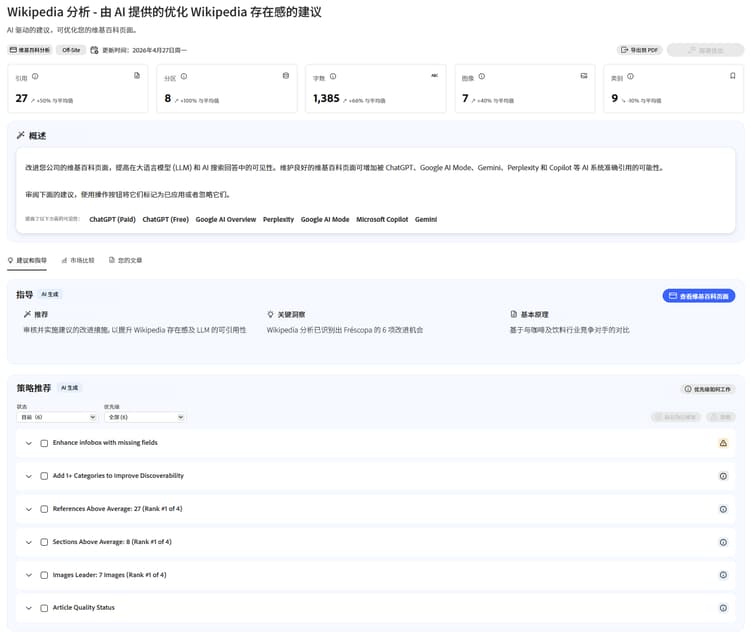Click the Perplexity label
Viewport: 750px width, 633px height.
pos(278,219)
